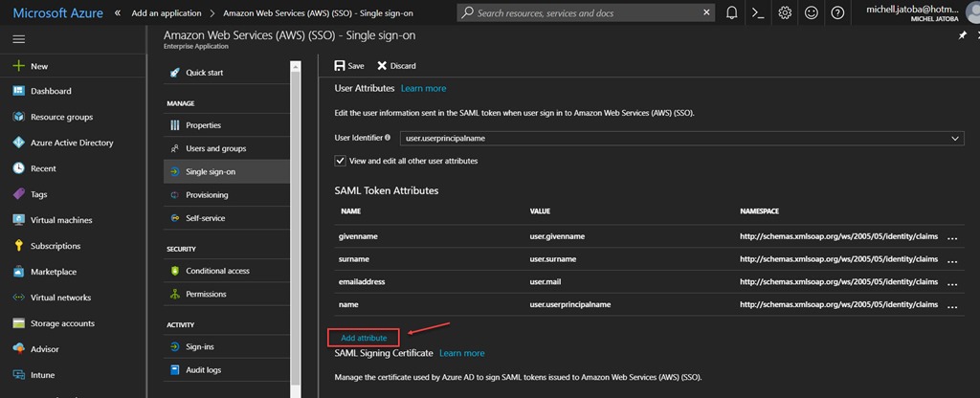This screenshot has height=398, width=980.
Task: Click the Add attribute link
Action: point(364,338)
